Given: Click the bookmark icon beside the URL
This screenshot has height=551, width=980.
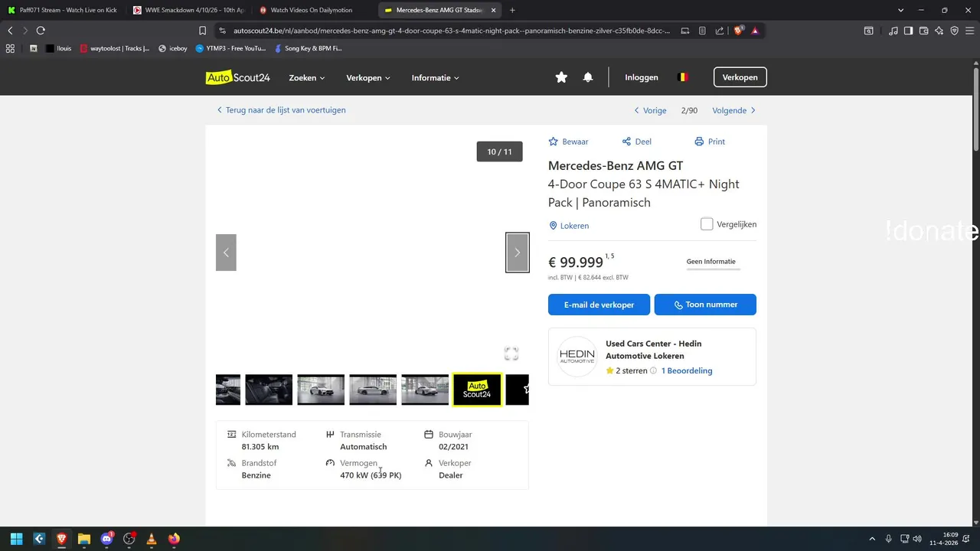Looking at the screenshot, I should point(202,31).
